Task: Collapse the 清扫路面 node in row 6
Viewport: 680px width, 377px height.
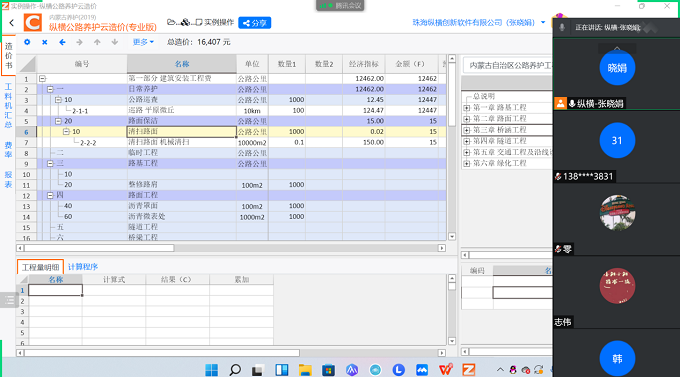Action: pyautogui.click(x=66, y=131)
